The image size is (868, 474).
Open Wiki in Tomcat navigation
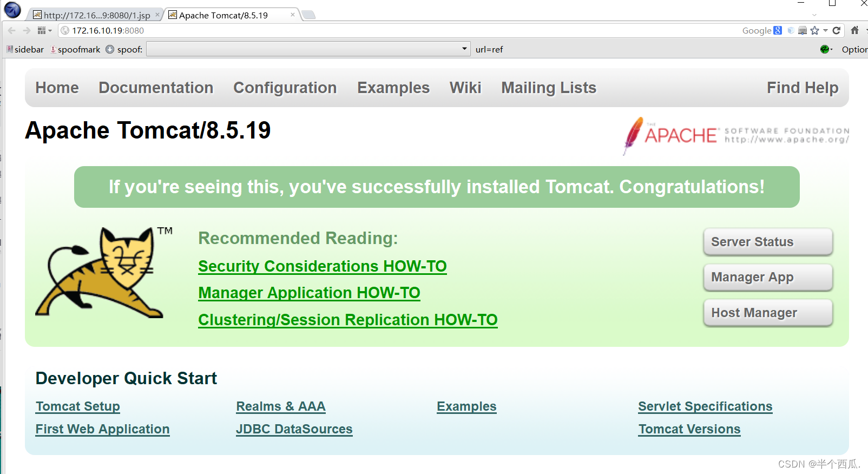(x=465, y=88)
